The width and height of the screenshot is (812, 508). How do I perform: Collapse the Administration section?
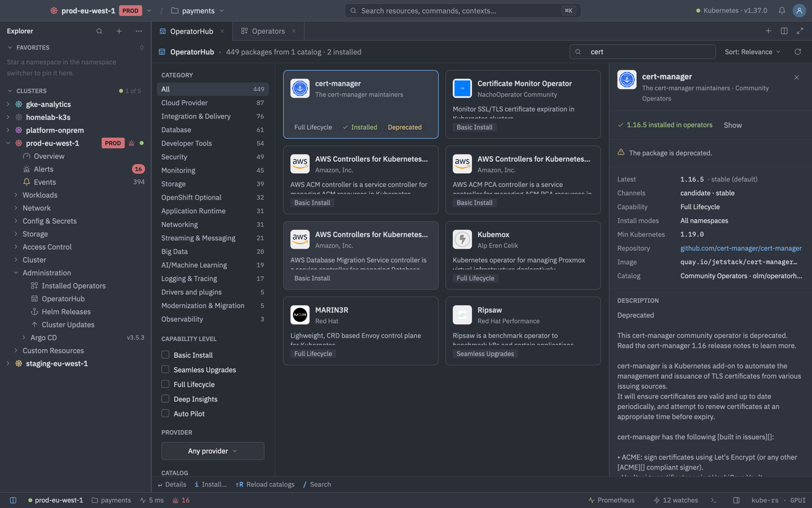[x=16, y=273]
